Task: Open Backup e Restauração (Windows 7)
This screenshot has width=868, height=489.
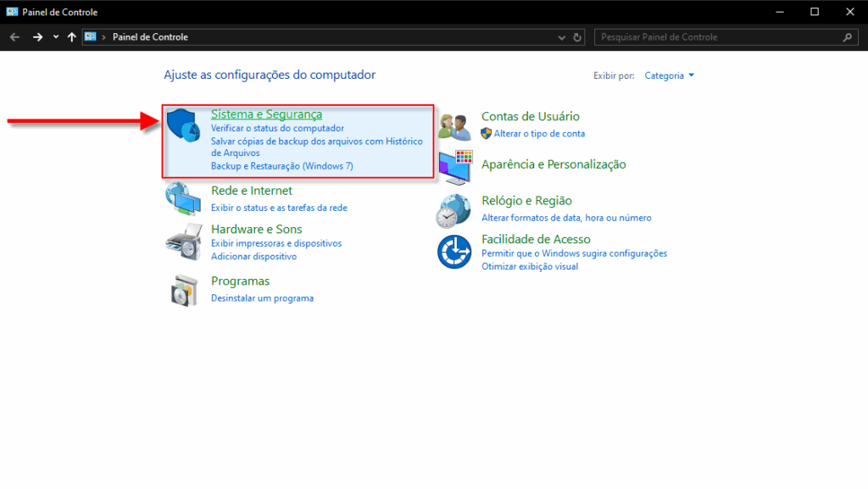Action: tap(281, 166)
